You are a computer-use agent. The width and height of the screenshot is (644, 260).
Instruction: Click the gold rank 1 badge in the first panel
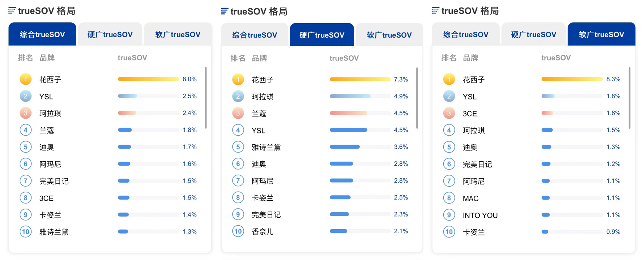point(26,79)
